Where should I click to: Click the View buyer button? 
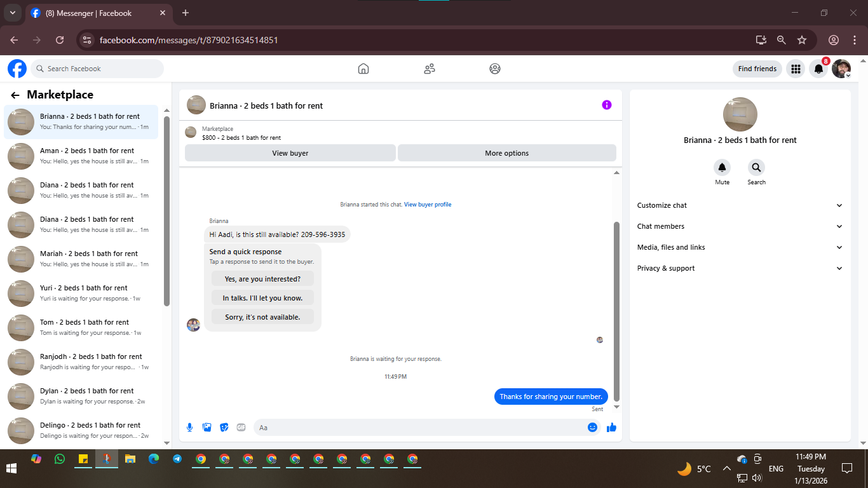click(x=290, y=153)
